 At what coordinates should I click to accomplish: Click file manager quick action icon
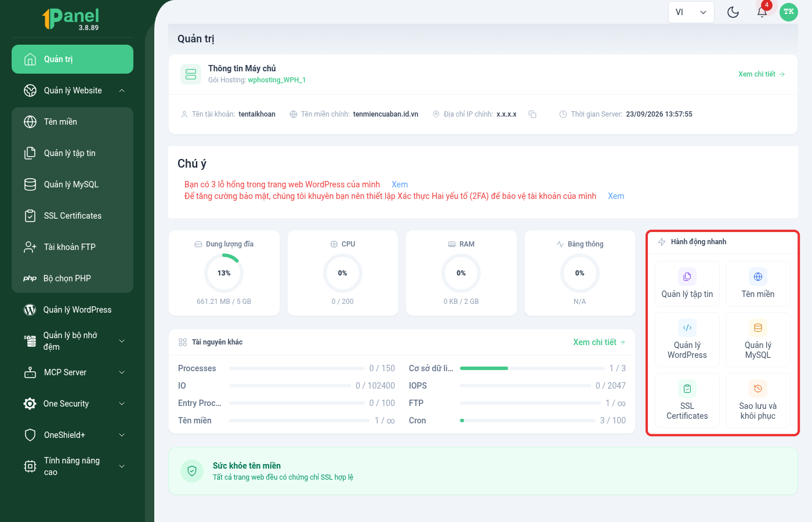click(687, 277)
